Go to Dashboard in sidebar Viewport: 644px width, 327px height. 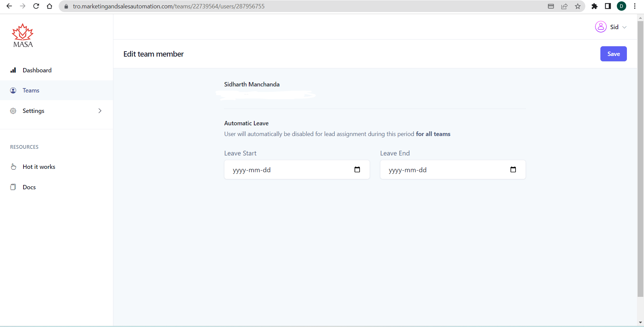pos(37,70)
